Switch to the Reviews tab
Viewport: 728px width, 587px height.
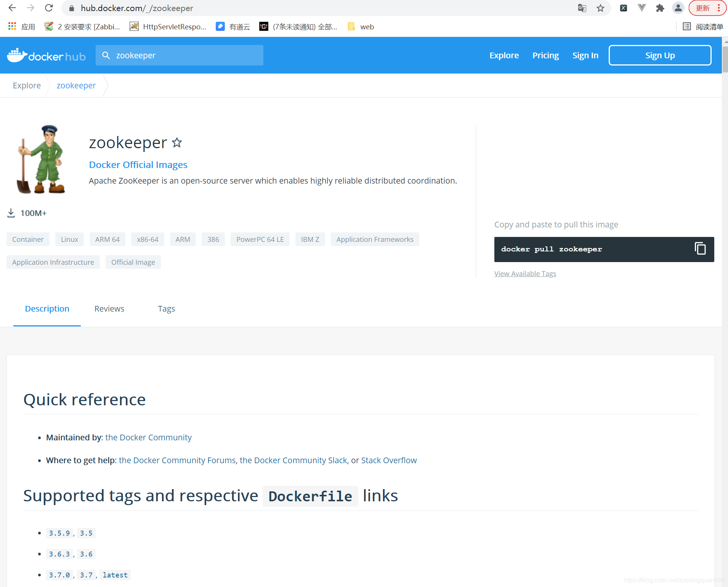click(x=109, y=309)
